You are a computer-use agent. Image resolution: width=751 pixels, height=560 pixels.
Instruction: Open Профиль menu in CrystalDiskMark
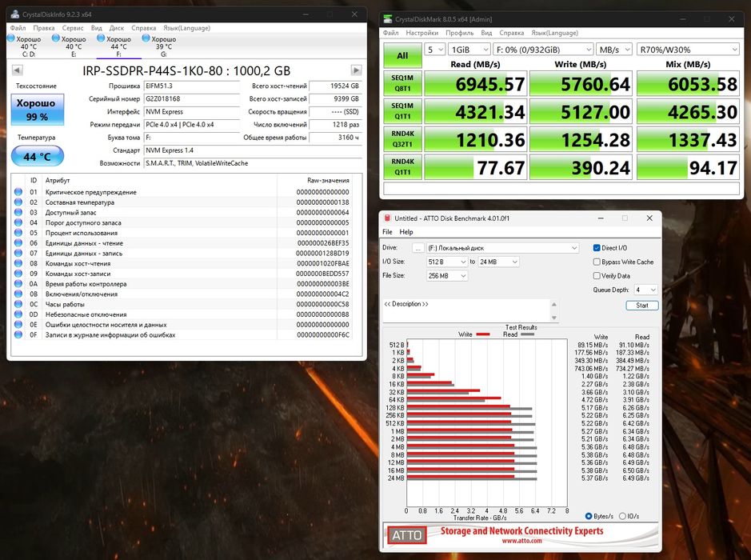point(459,33)
